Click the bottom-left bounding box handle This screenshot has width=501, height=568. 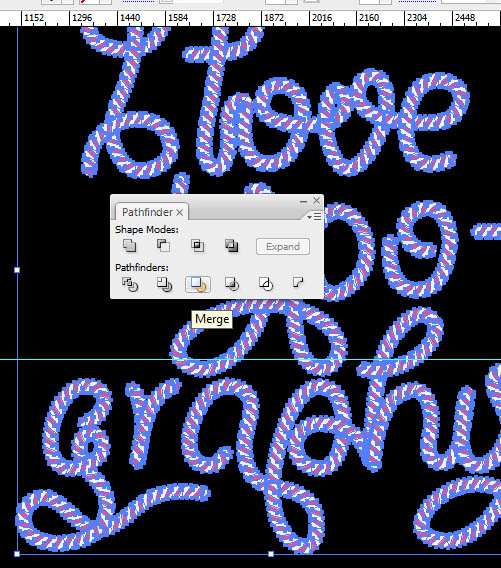17,554
